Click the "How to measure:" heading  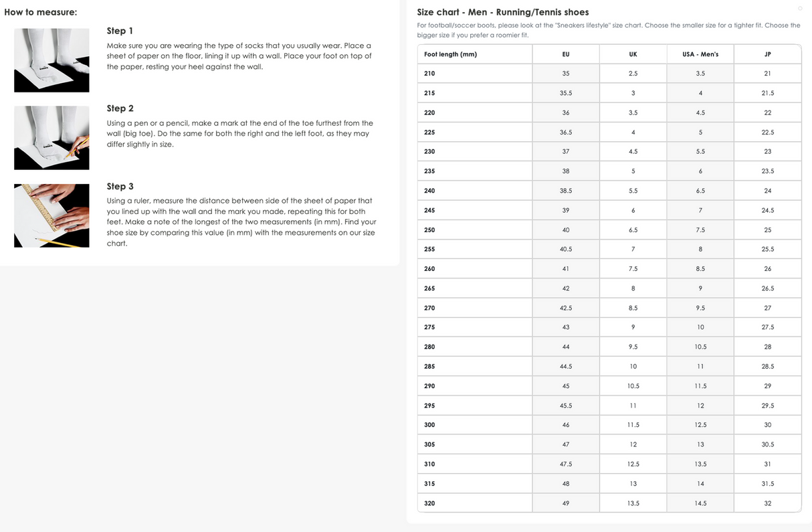click(x=40, y=12)
